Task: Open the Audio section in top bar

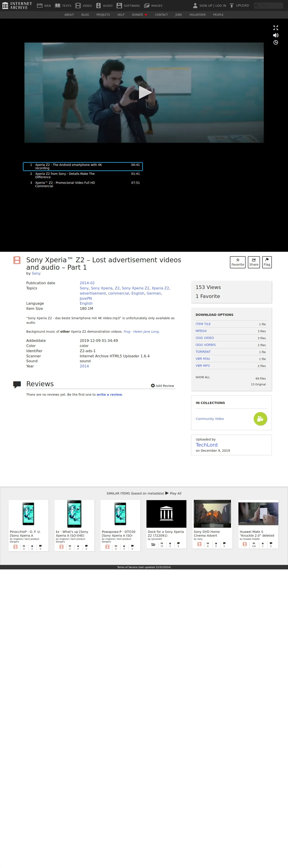Action: click(104, 6)
